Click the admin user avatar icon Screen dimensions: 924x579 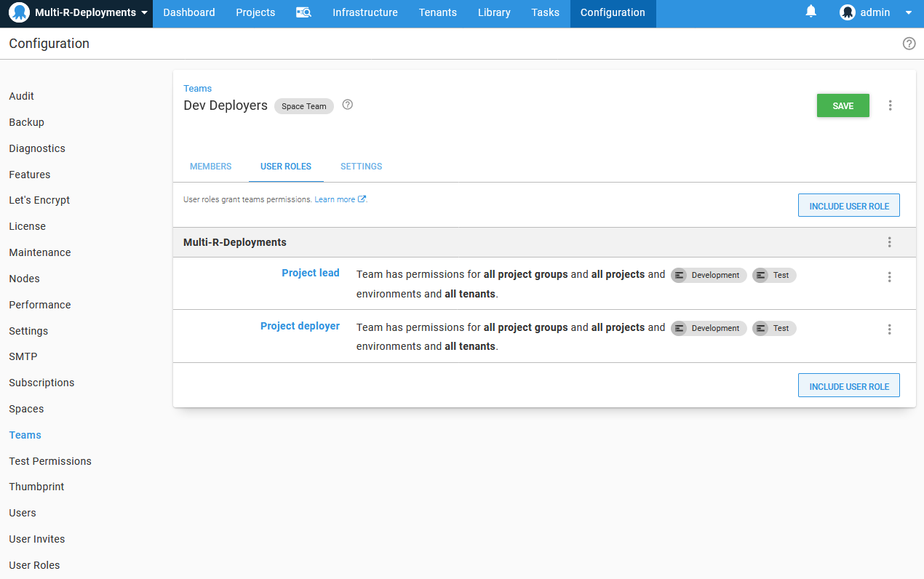point(847,12)
